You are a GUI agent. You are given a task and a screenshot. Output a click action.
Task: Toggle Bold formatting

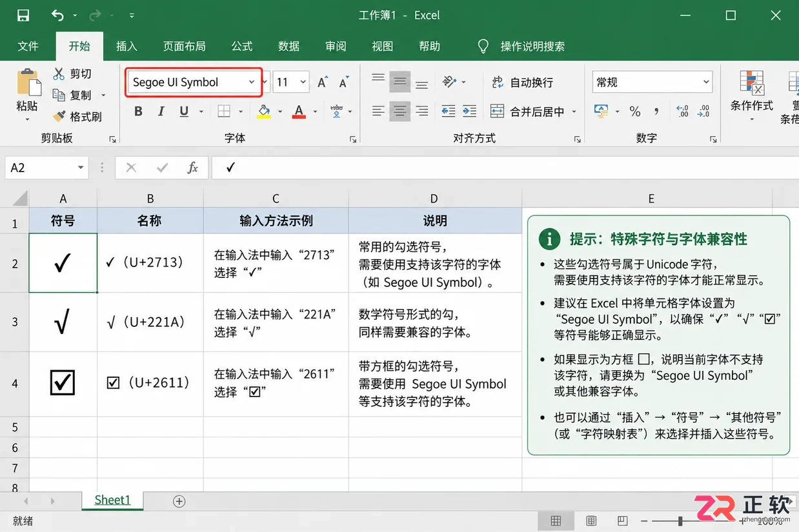point(138,112)
